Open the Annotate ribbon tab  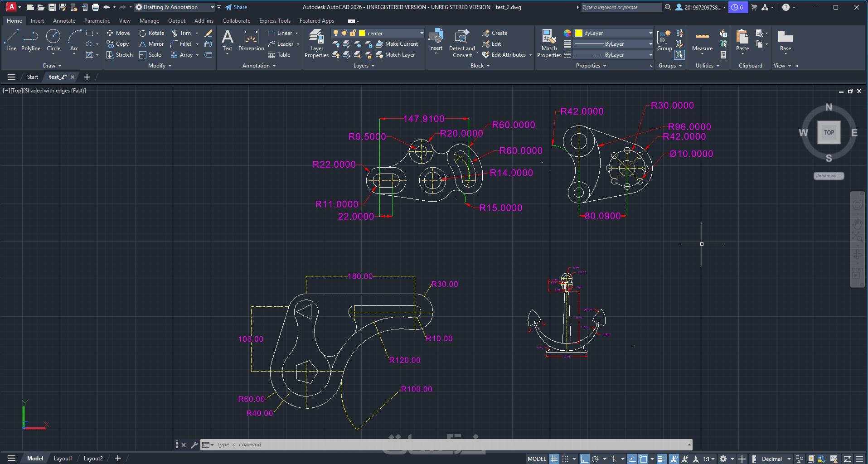pyautogui.click(x=64, y=21)
